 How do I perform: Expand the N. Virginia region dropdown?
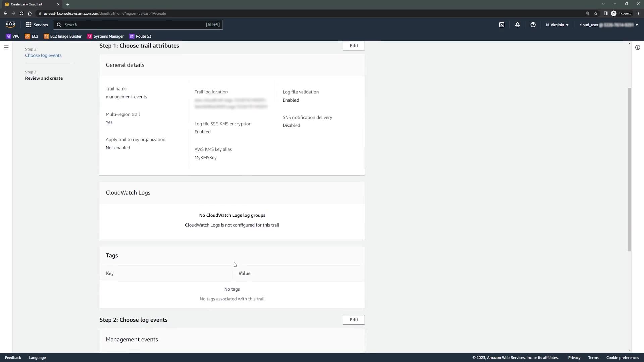click(x=557, y=25)
